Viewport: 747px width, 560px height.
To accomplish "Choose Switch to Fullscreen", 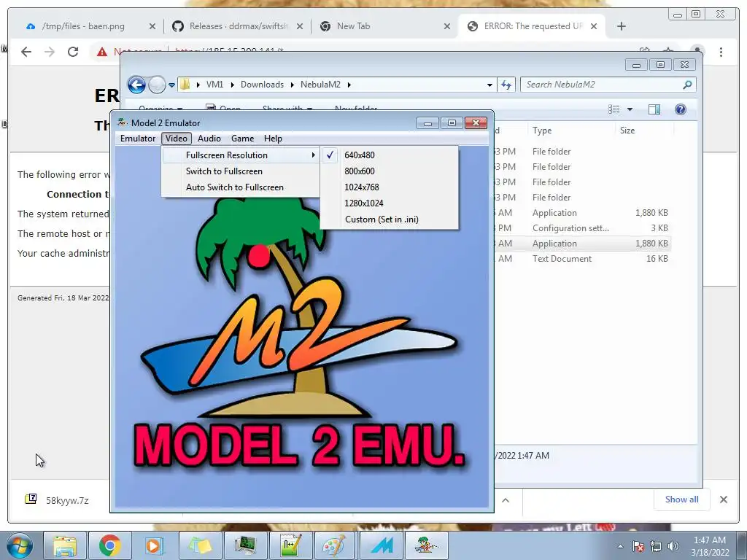I will pos(241,171).
